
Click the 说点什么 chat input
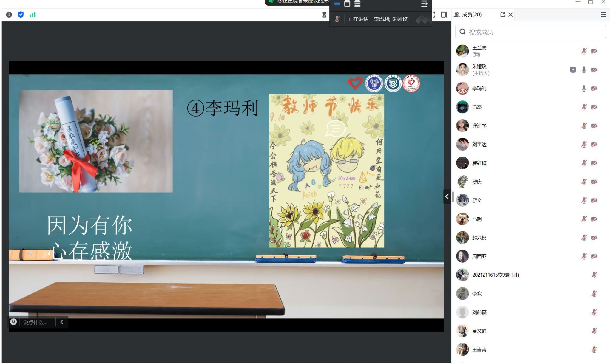pos(36,322)
